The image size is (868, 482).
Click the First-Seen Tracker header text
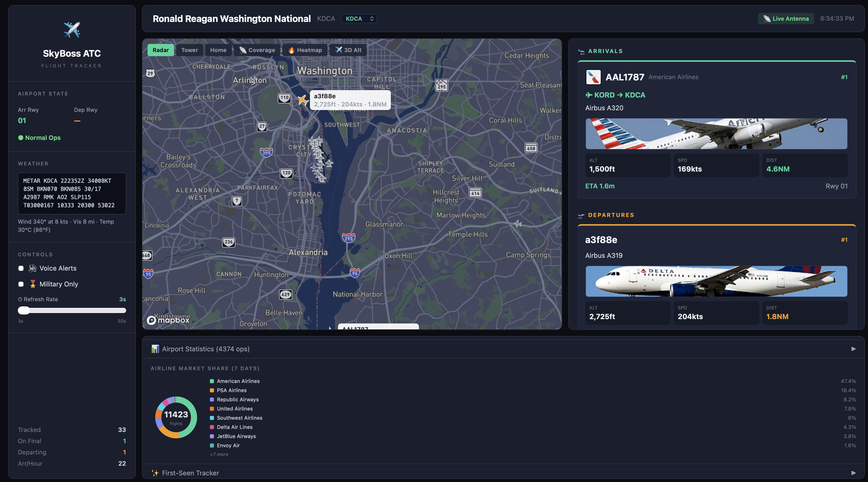pyautogui.click(x=190, y=473)
